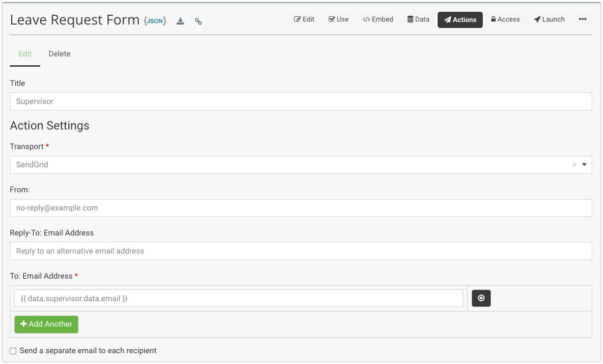The height and width of the screenshot is (364, 603).
Task: Click the download form icon
Action: (181, 21)
